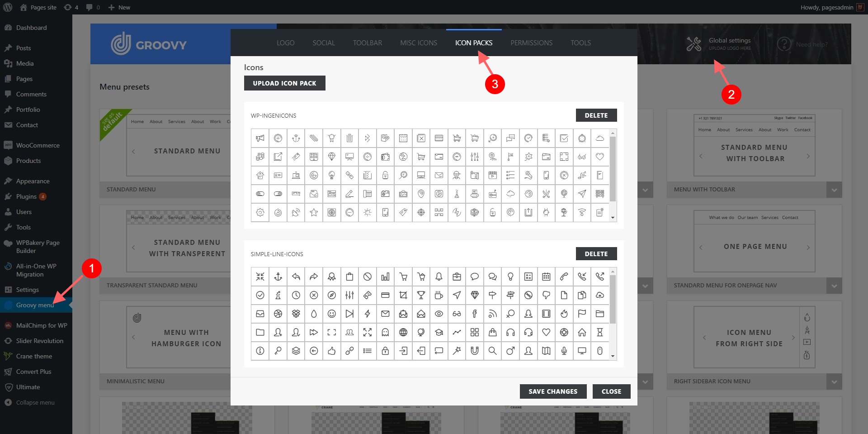
Task: Pick the alarm clock icon in WP-INGENICONS
Action: click(x=582, y=138)
